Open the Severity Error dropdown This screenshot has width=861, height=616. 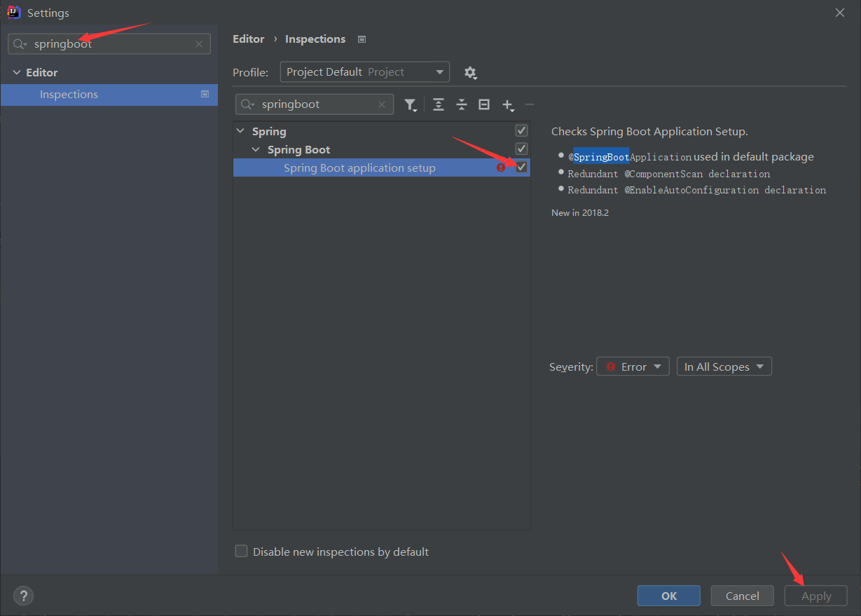point(633,367)
